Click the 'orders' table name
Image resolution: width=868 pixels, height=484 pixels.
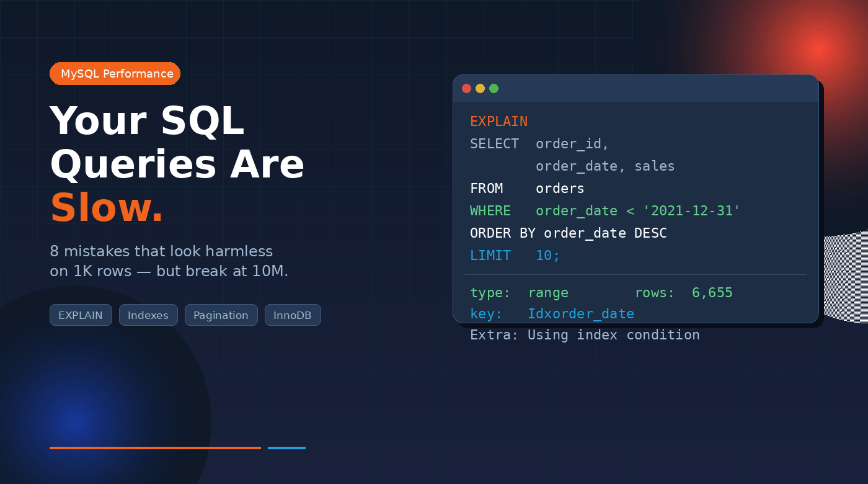click(560, 189)
